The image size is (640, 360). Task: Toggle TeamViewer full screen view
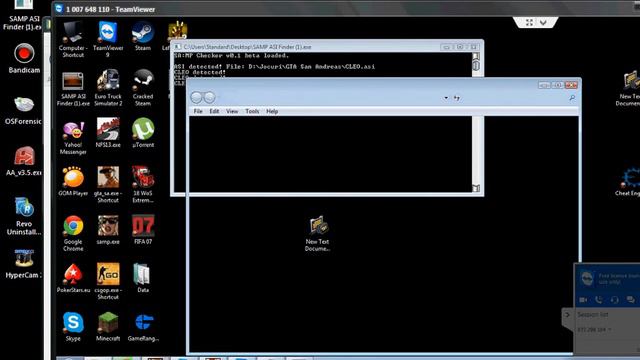click(x=529, y=22)
